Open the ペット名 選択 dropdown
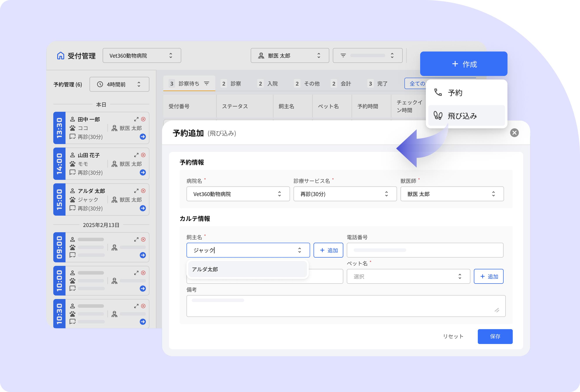This screenshot has width=580, height=392. click(x=408, y=276)
